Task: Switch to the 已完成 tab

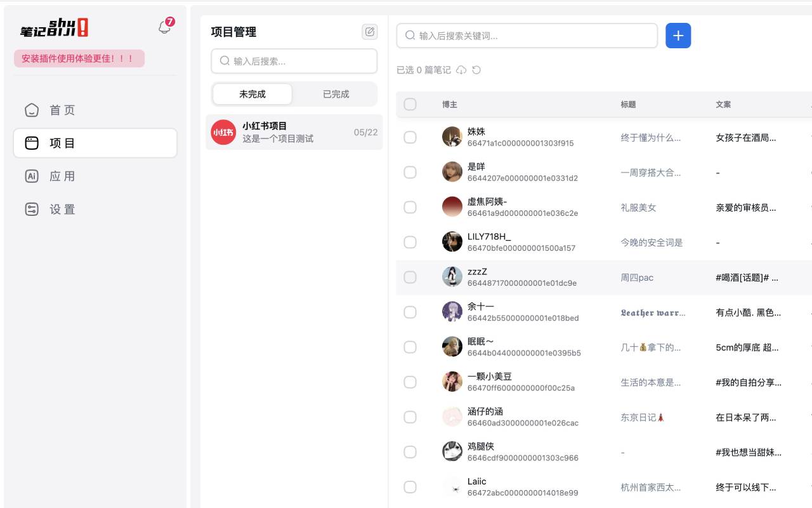Action: [x=336, y=93]
